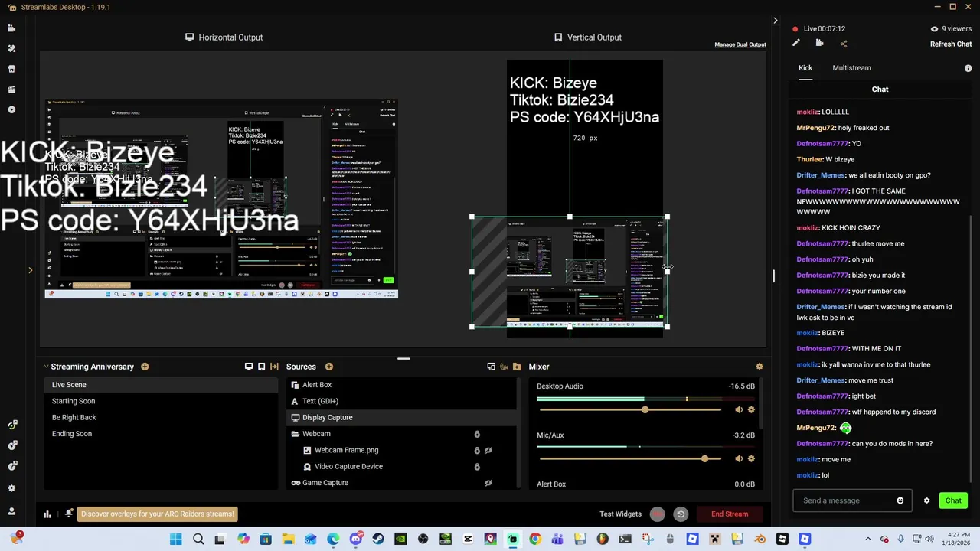Click the green Chat send button

point(953,500)
